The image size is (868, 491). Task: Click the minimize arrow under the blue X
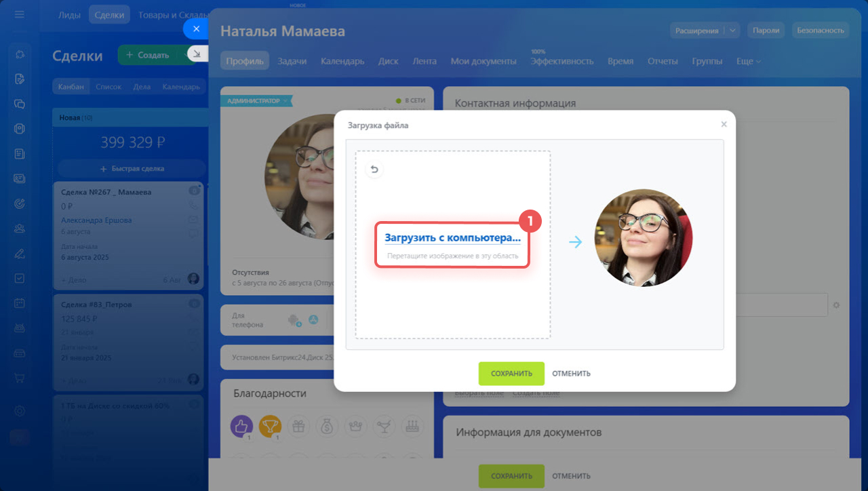pos(197,54)
